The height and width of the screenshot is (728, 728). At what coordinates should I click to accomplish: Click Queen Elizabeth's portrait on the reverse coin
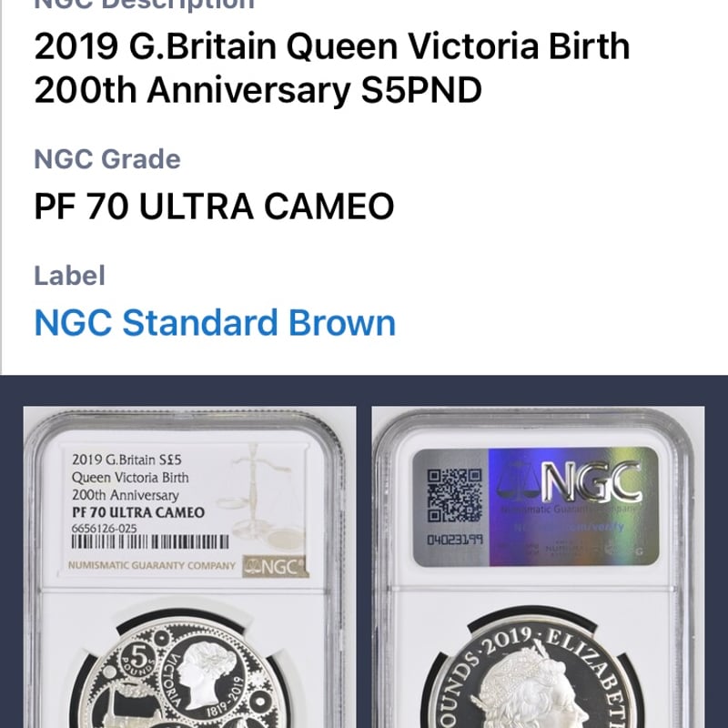530,690
